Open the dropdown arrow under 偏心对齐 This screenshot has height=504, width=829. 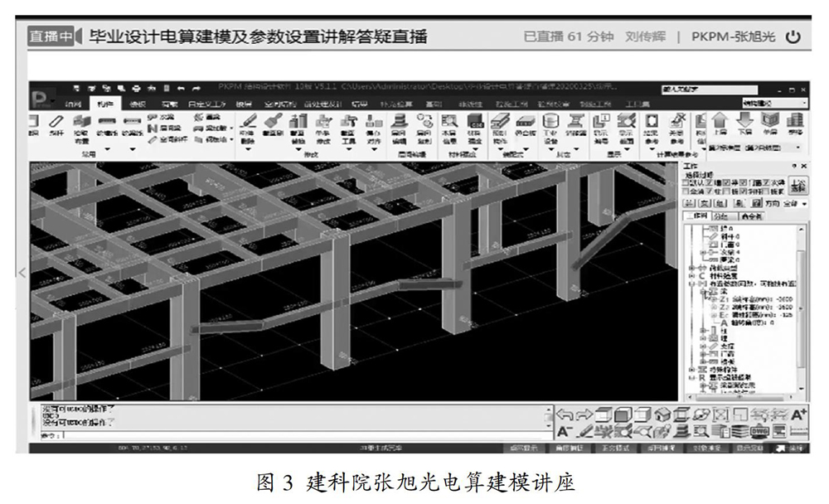pos(374,149)
